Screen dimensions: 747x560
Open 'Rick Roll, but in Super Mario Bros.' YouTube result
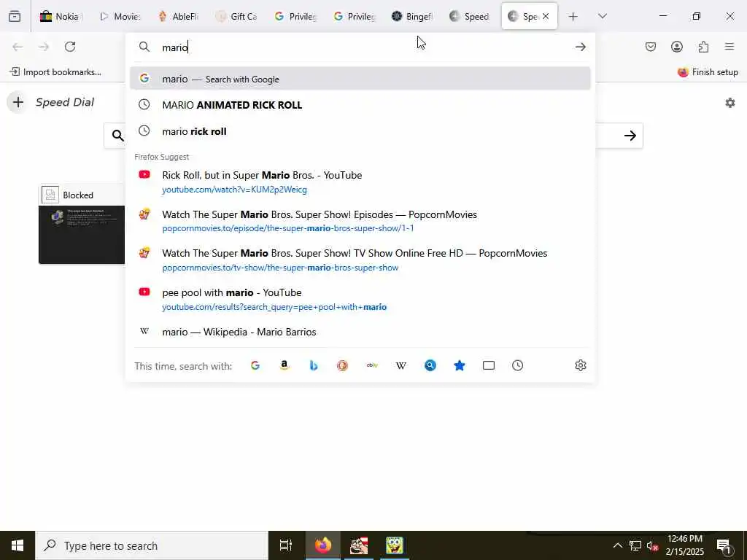360,182
